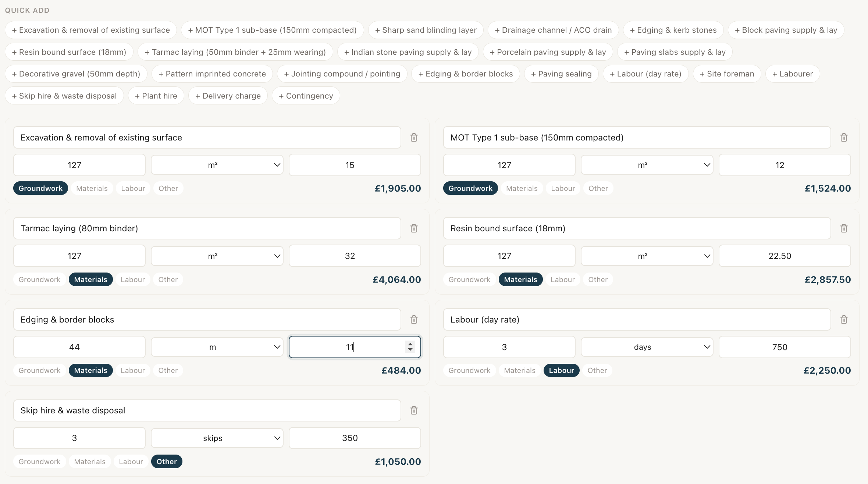The width and height of the screenshot is (868, 484).
Task: Edit the 750 rate on Labour (day rate)
Action: [x=785, y=347]
